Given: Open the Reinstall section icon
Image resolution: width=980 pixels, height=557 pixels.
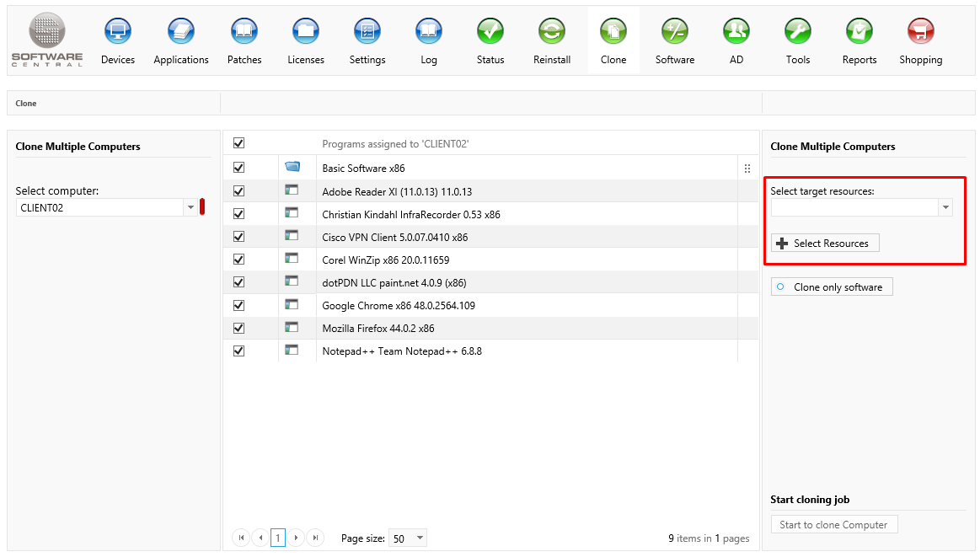Looking at the screenshot, I should click(x=552, y=32).
